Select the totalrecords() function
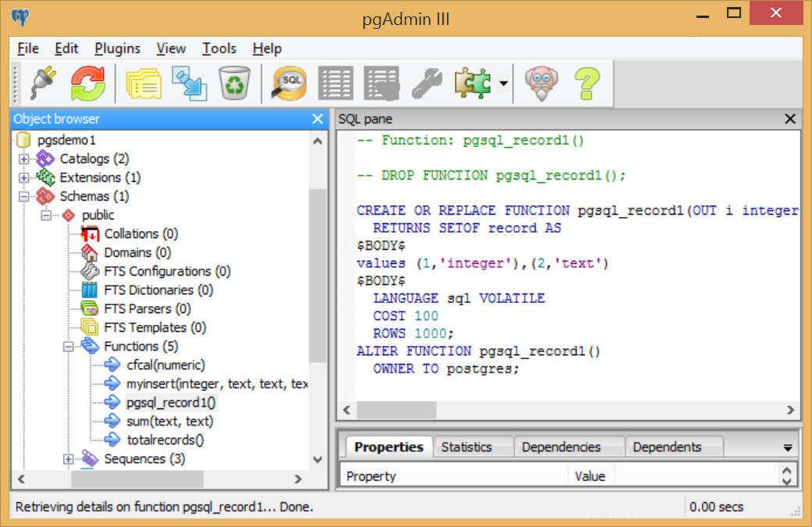The height and width of the screenshot is (527, 812). [165, 440]
